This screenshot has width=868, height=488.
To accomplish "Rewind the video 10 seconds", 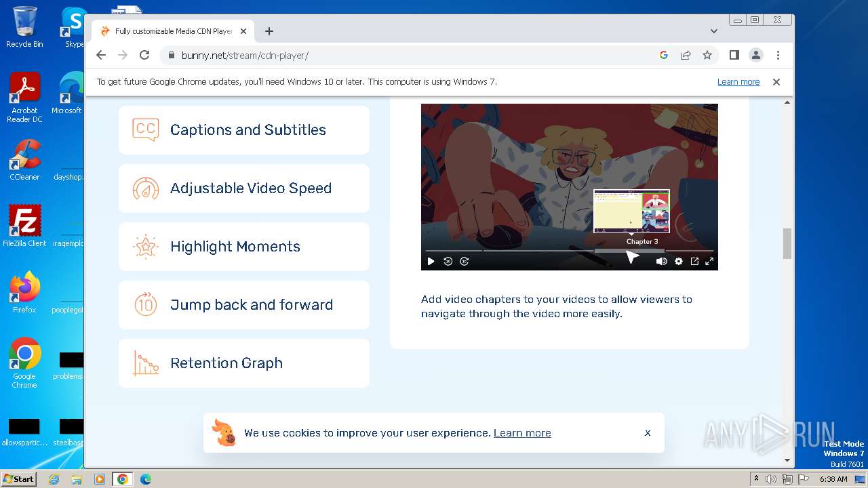I will click(448, 262).
